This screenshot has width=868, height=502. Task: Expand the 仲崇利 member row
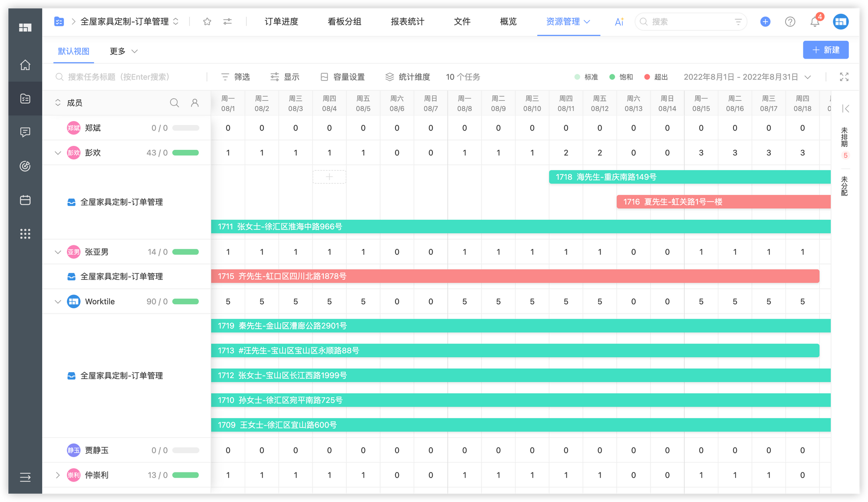click(x=58, y=475)
